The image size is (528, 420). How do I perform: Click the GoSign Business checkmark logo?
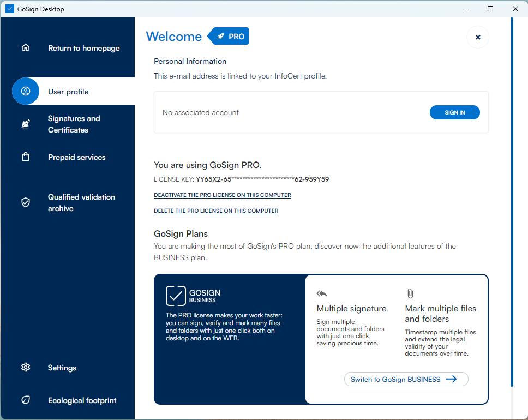click(176, 296)
